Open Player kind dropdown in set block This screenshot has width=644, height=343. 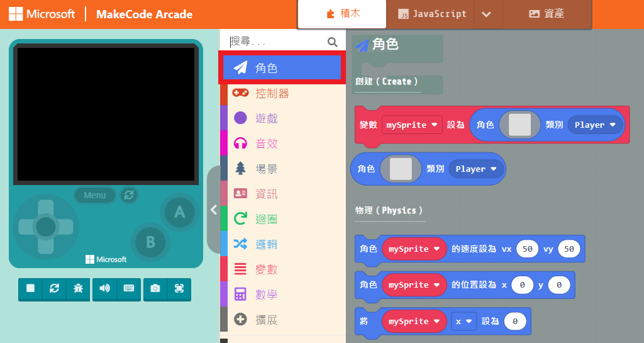595,125
